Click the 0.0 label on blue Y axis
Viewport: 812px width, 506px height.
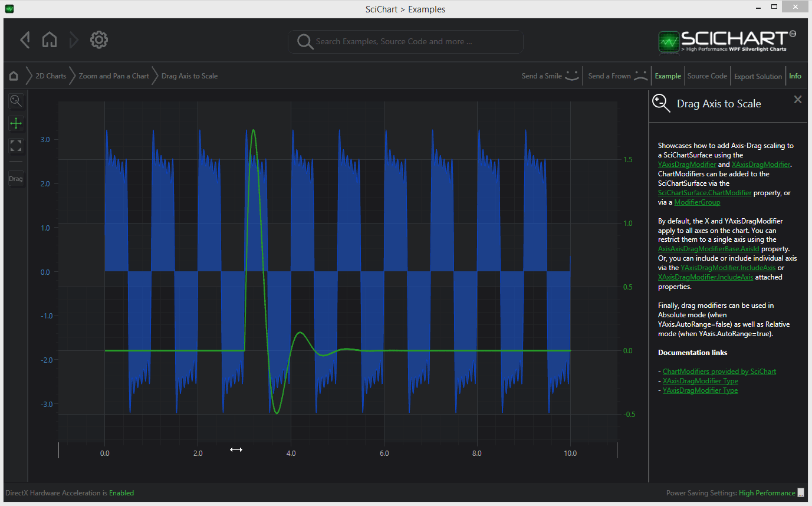pos(45,272)
